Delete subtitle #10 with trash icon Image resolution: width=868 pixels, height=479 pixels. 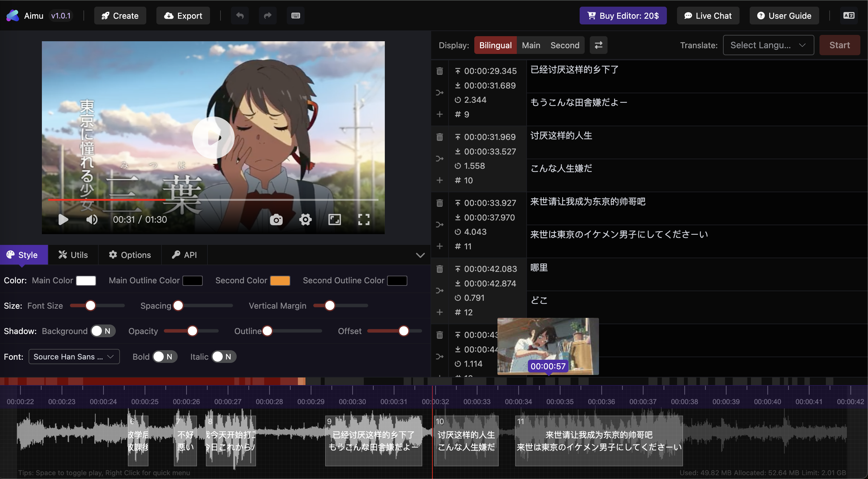click(440, 137)
